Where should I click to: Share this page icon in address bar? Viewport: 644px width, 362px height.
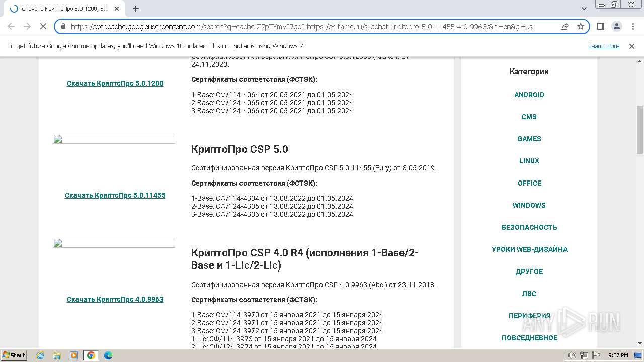[x=565, y=27]
